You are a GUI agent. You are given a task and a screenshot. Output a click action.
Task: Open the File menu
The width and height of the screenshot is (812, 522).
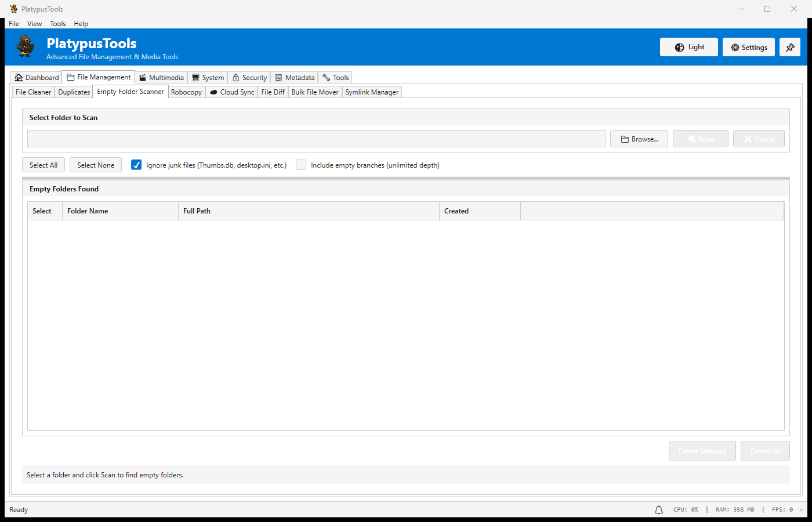[x=14, y=24]
